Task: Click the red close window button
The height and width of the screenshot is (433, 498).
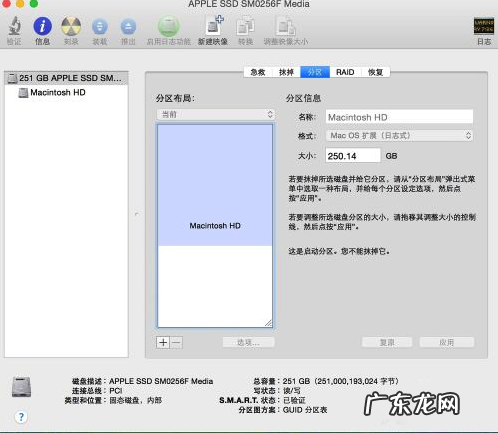Action: 6,3
